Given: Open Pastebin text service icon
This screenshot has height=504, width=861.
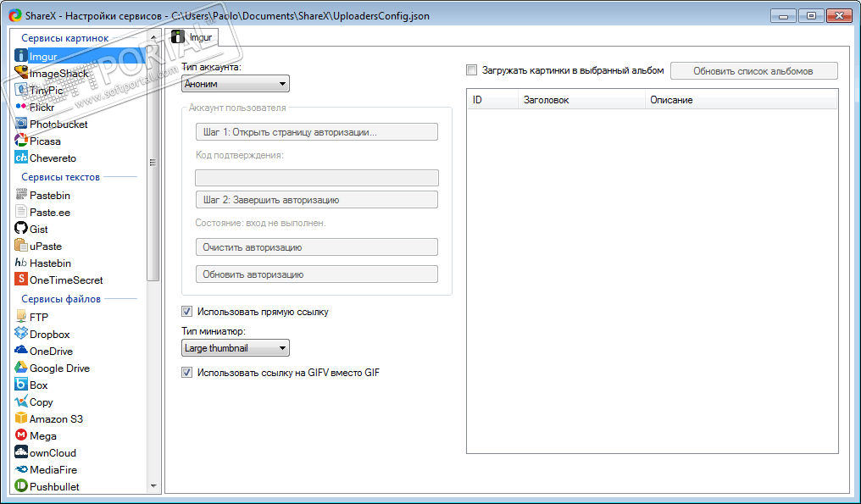Looking at the screenshot, I should (21, 195).
